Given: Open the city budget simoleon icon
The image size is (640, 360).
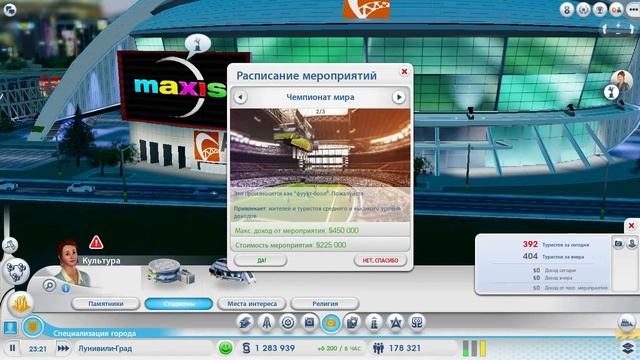Looking at the screenshot, I should (x=246, y=348).
